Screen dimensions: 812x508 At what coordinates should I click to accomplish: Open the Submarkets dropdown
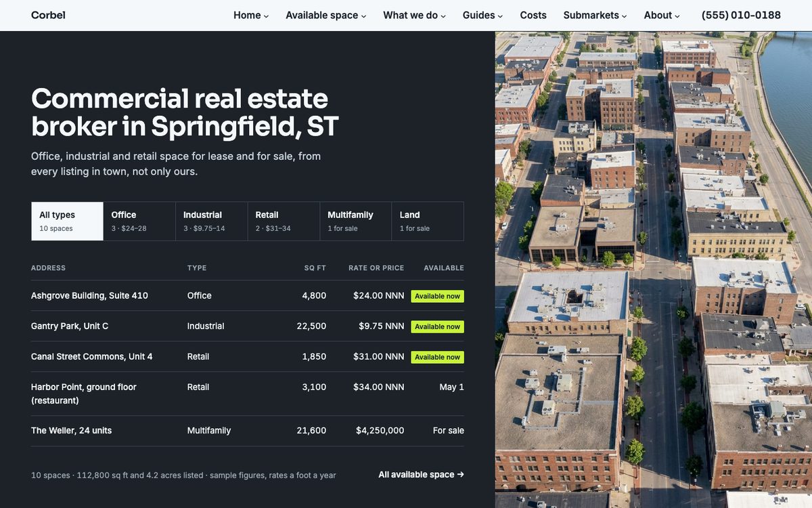(x=595, y=15)
